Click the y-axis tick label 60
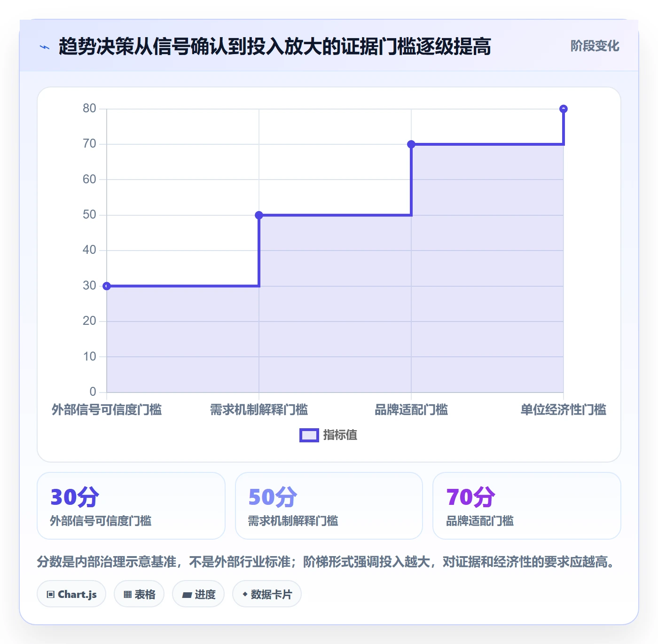Screen dimensions: 658x644 [89, 180]
